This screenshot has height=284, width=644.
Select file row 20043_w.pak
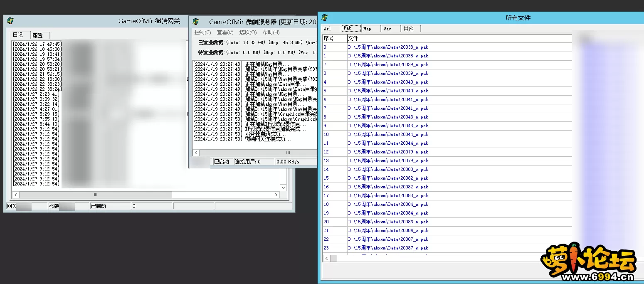447,126
